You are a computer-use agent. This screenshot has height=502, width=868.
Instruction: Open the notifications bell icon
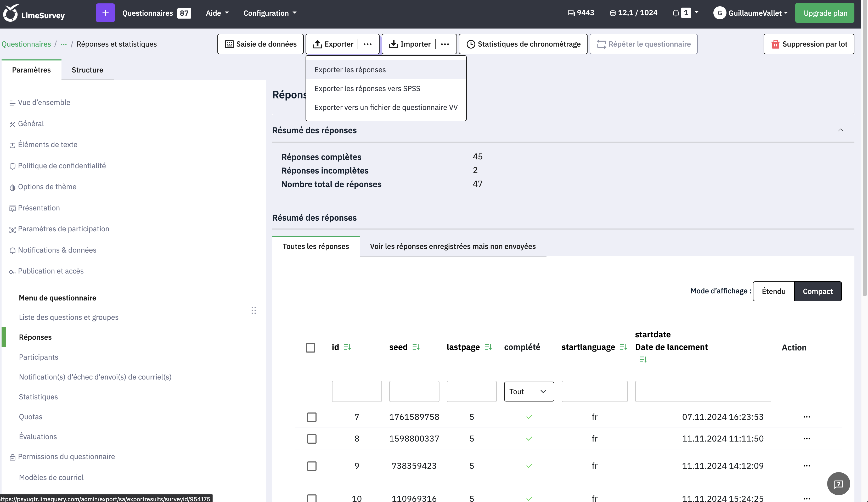[x=675, y=13]
